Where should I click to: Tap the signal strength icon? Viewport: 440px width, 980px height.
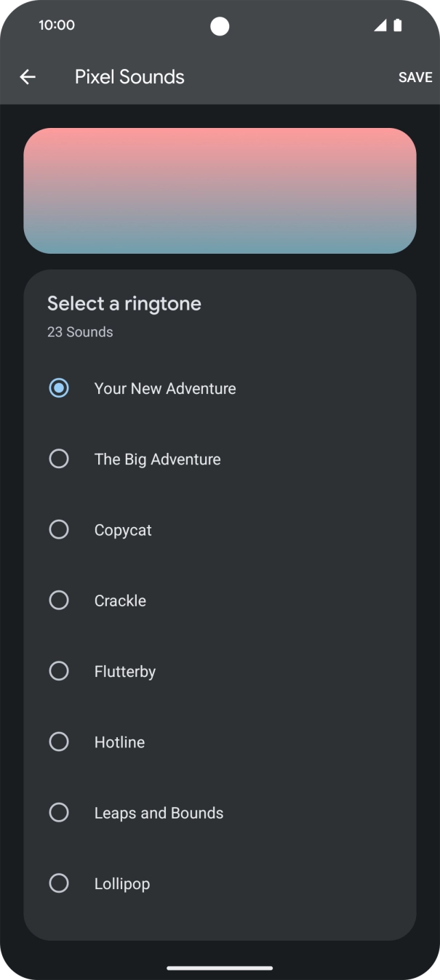pyautogui.click(x=380, y=25)
